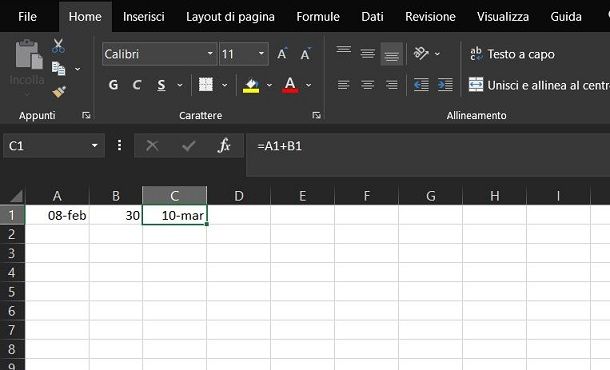Screen dimensions: 610x370
Task: Open the paste copy options arrow
Action: click(x=77, y=69)
